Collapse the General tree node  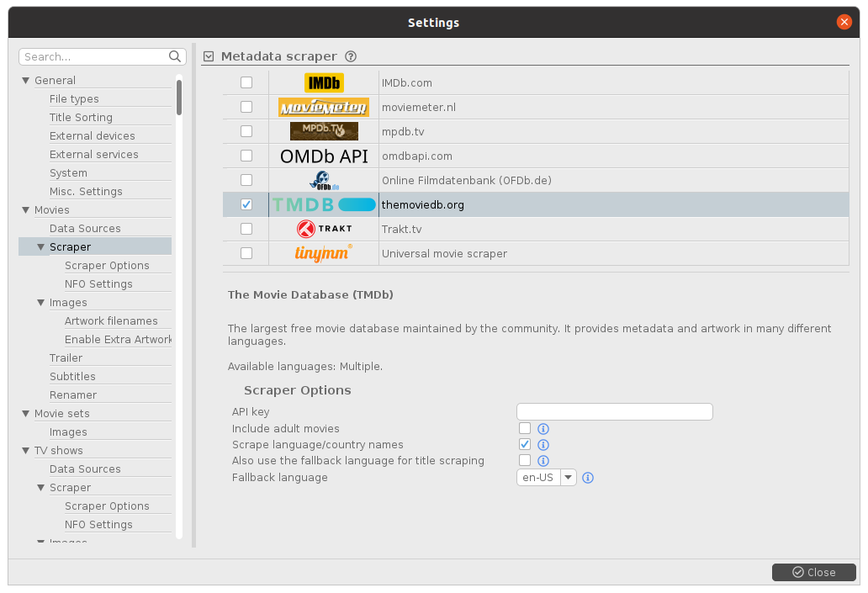pos(26,81)
